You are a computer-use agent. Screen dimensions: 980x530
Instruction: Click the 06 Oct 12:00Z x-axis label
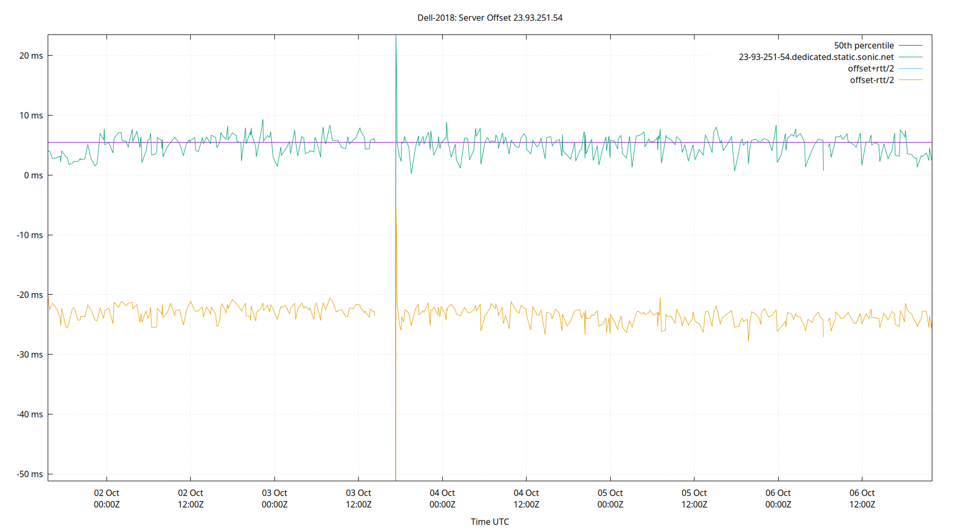(x=862, y=499)
